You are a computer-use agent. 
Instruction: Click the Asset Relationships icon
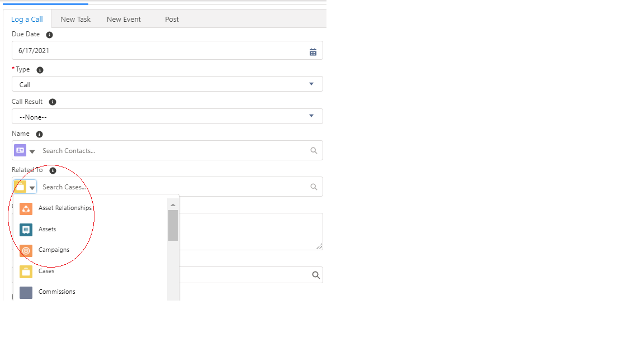(x=26, y=208)
